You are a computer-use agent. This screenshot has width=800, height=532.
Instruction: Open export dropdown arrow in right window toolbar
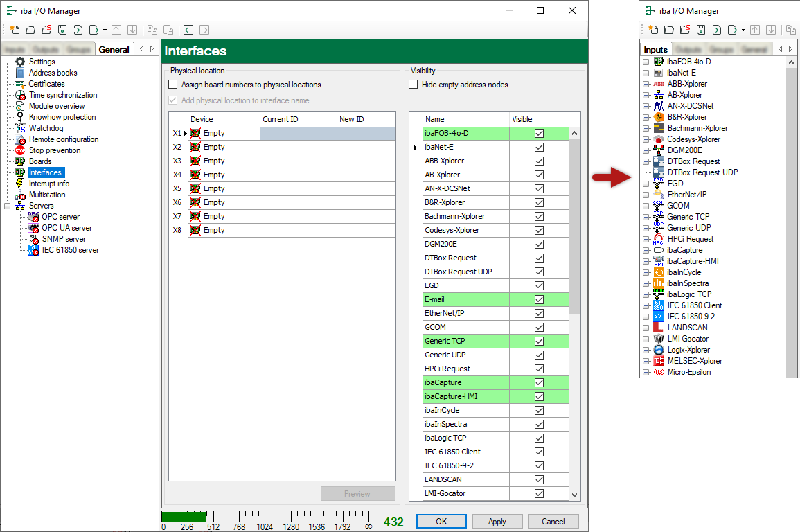pos(743,30)
